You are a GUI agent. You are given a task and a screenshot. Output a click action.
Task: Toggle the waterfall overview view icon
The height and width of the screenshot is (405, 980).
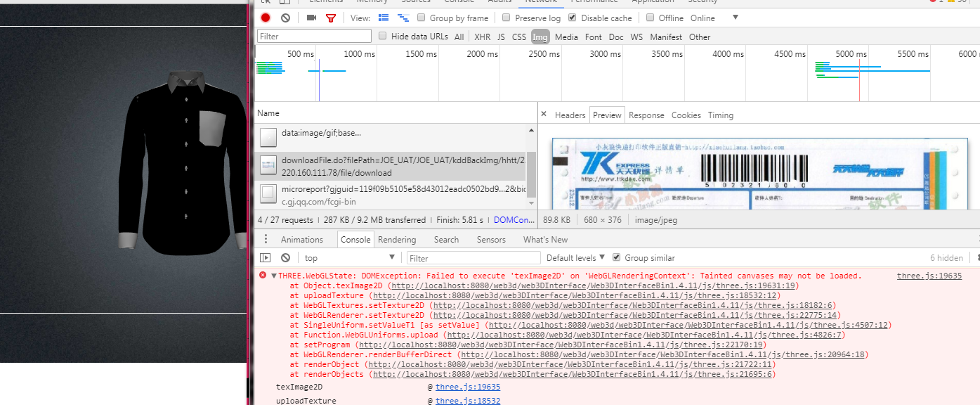coord(403,18)
